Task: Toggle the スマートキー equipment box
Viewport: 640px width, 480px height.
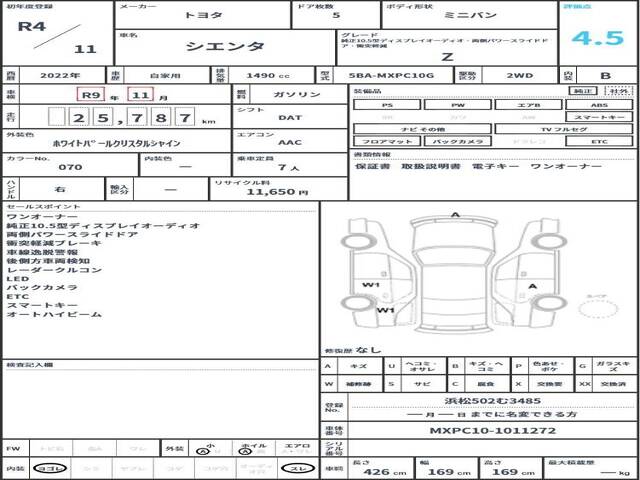Action: click(599, 117)
